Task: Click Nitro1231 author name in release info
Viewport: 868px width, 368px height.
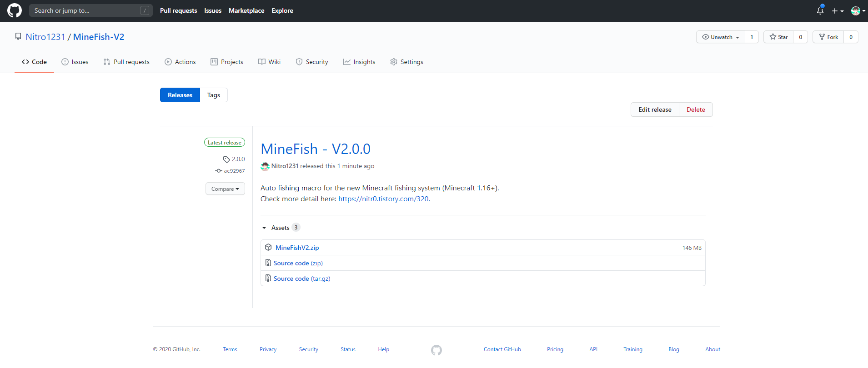Action: click(x=285, y=166)
